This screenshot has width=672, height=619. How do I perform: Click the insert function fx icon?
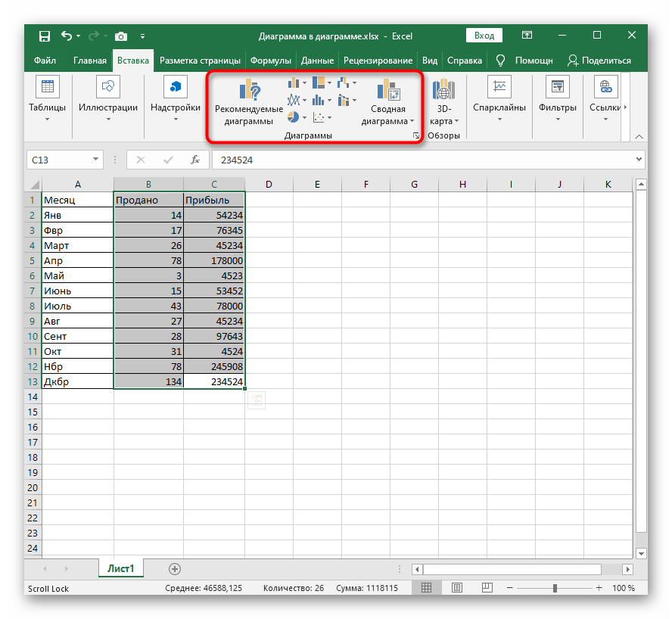[x=194, y=160]
